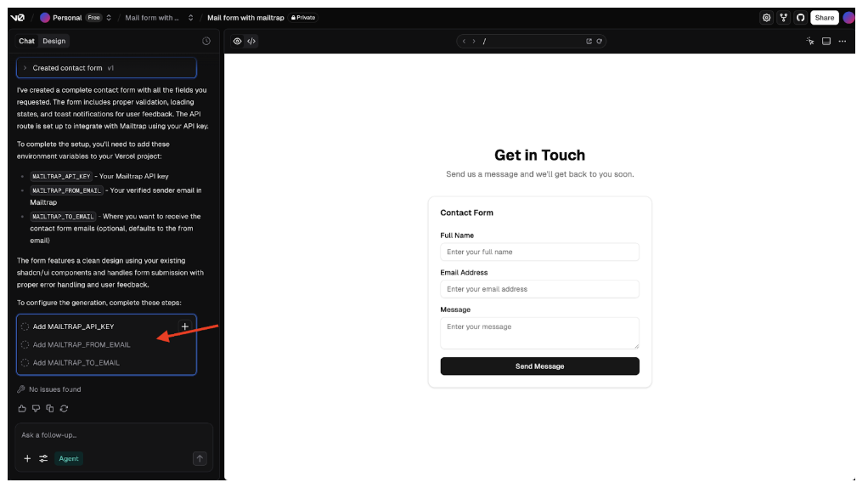Viewport: 868px width, 488px height.
Task: Expand the Created contact form item
Action: pyautogui.click(x=25, y=68)
